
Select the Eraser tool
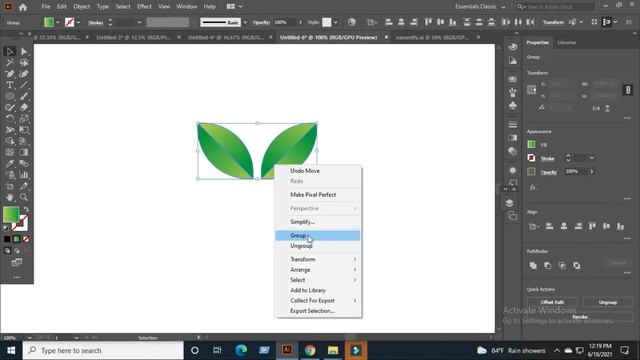pos(24,107)
